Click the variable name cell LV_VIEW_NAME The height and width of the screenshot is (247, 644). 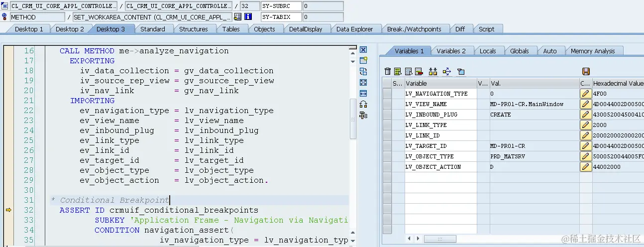click(x=440, y=104)
